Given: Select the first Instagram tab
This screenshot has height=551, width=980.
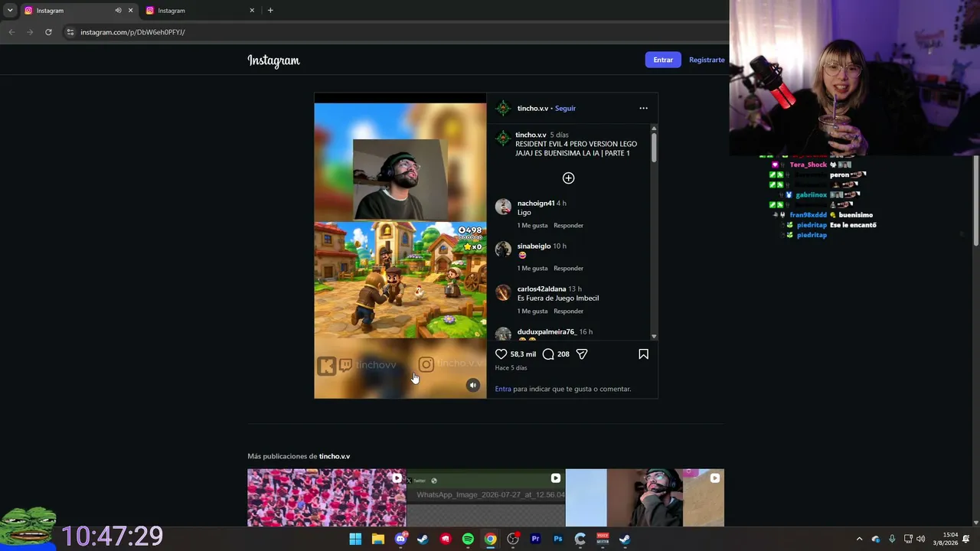Looking at the screenshot, I should (x=78, y=11).
